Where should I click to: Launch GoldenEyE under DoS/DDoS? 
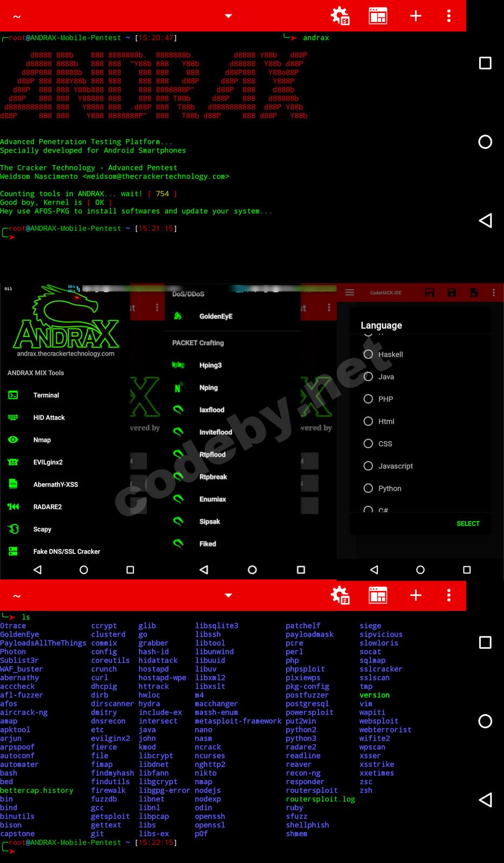coord(216,316)
